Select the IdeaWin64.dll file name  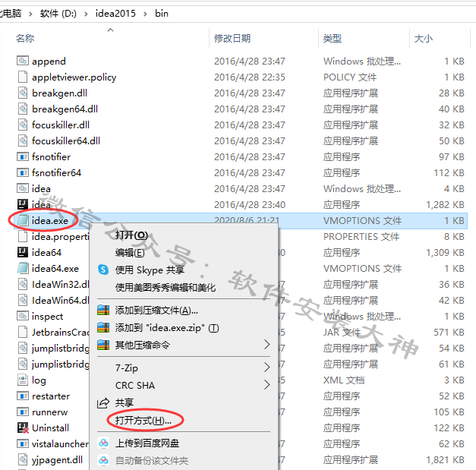click(61, 300)
